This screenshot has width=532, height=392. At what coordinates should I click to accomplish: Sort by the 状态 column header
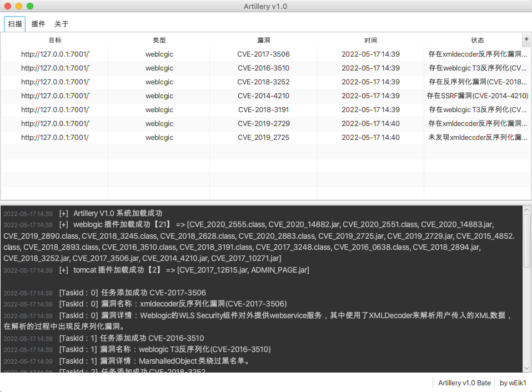click(x=478, y=41)
